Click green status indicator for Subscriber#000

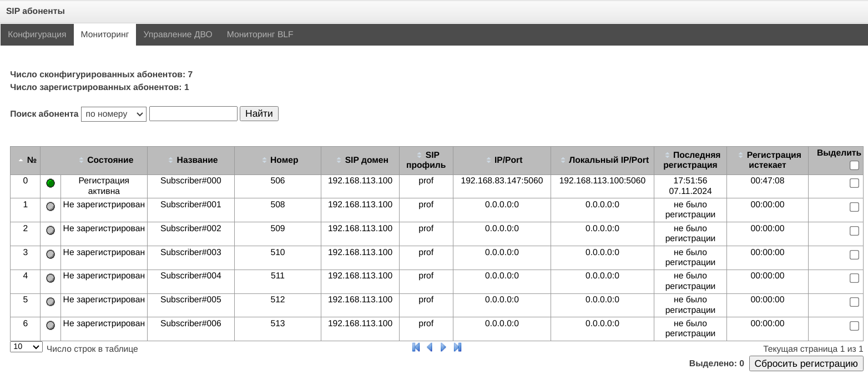(x=51, y=183)
